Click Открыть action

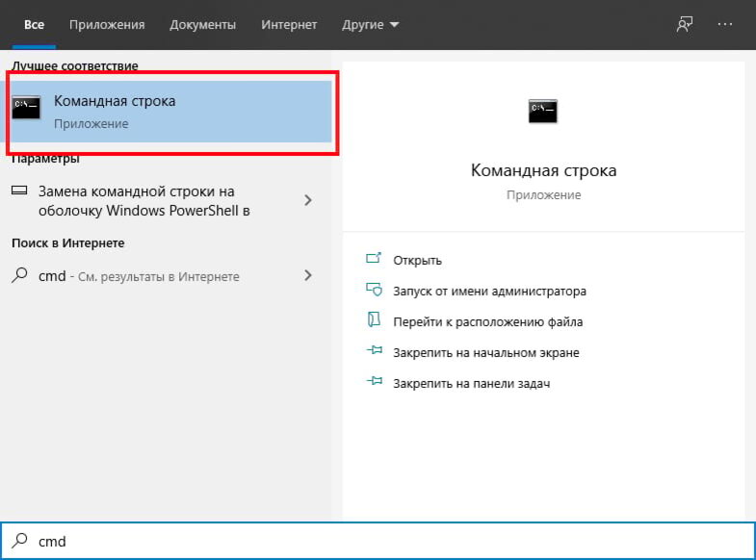pyautogui.click(x=417, y=261)
